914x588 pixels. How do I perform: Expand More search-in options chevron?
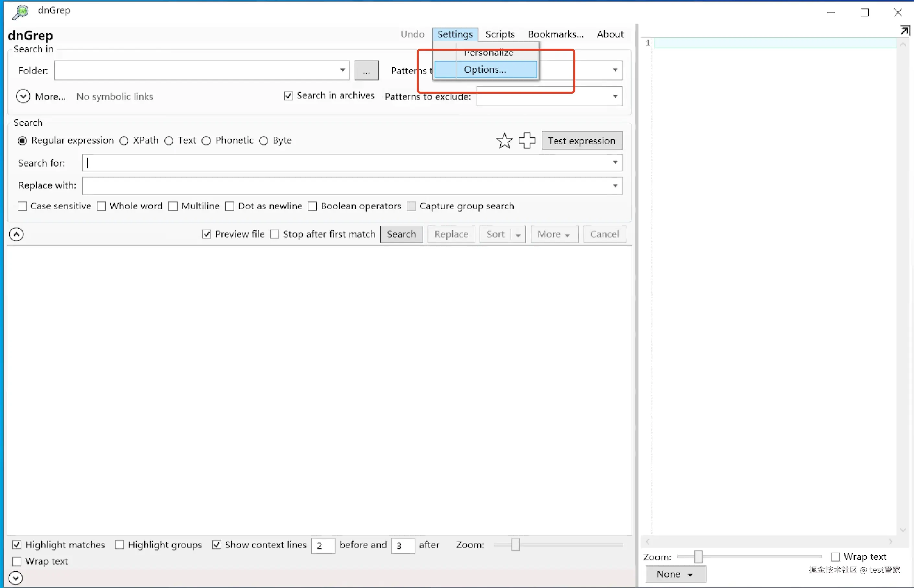tap(23, 96)
